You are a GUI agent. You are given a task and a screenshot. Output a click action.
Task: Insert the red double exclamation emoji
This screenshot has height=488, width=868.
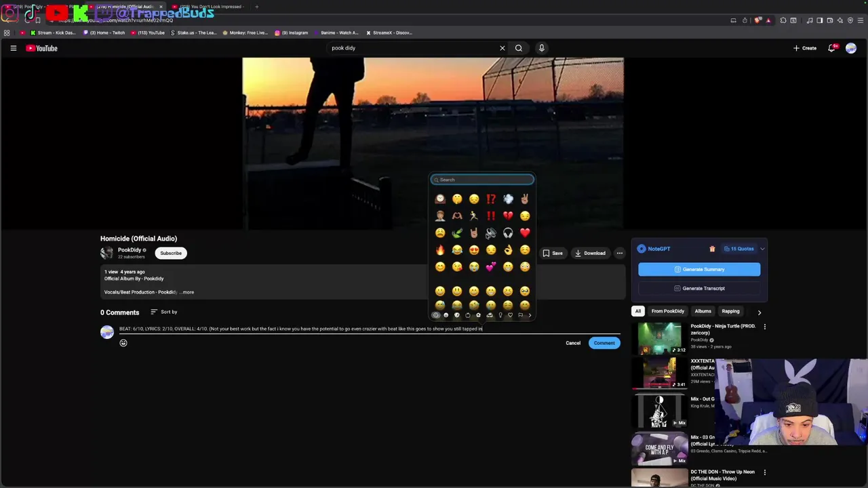[x=491, y=216]
